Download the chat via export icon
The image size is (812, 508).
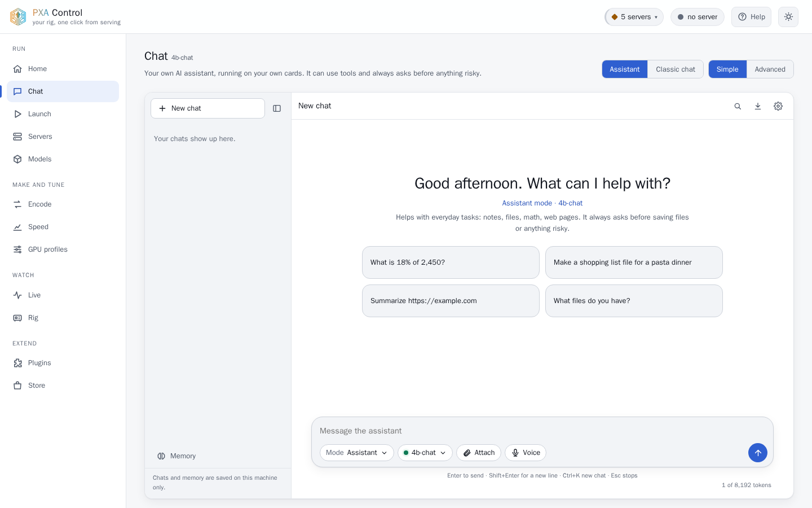coord(758,106)
